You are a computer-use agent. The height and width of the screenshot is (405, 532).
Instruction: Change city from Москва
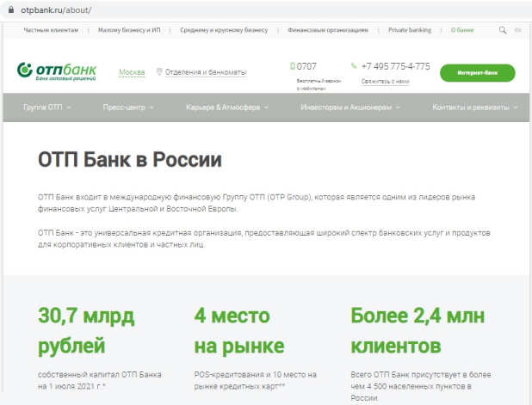[132, 72]
